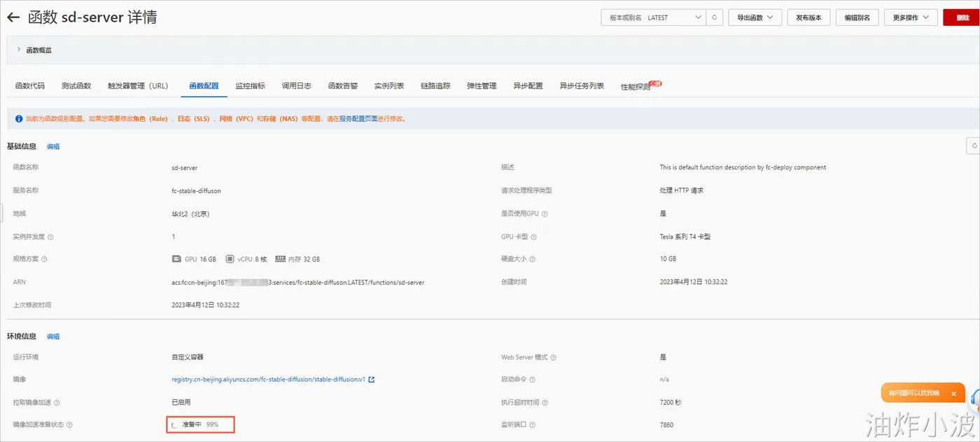Click the description text about fc-deploy component
The image size is (980, 442).
743,168
